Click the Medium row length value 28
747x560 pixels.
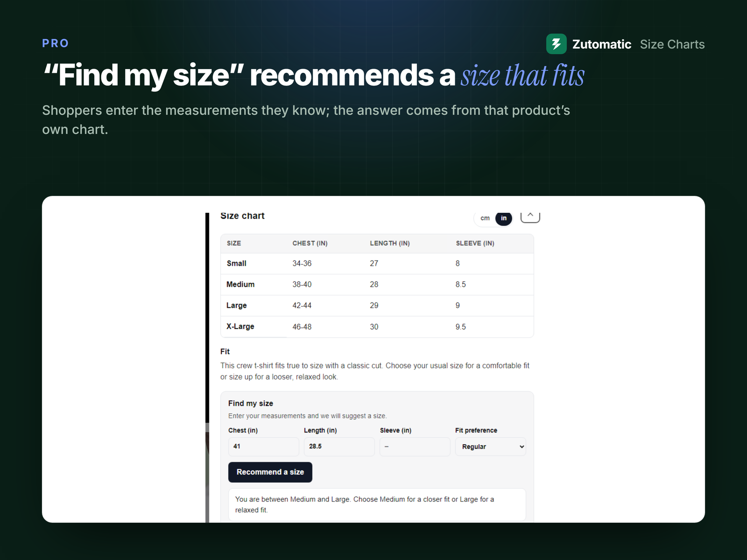pyautogui.click(x=374, y=284)
